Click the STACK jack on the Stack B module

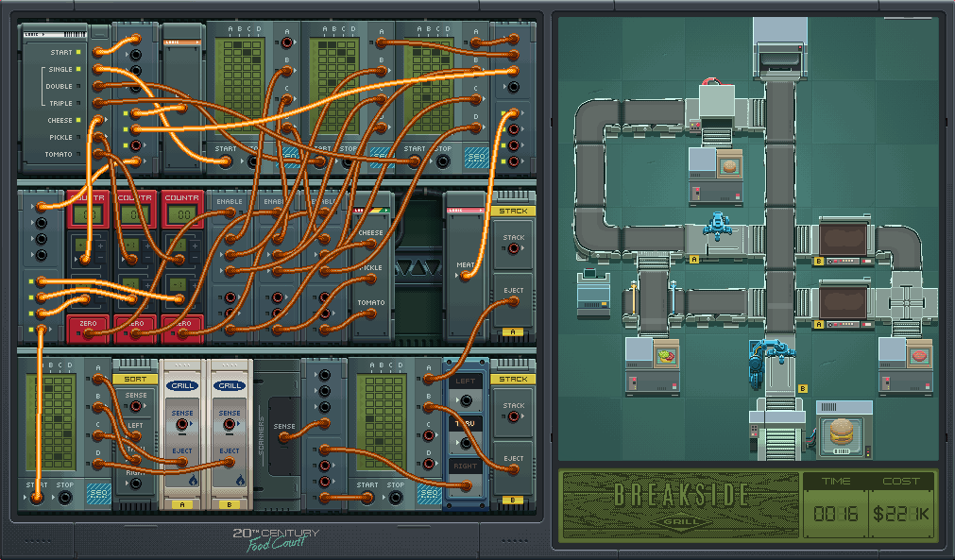tap(514, 417)
